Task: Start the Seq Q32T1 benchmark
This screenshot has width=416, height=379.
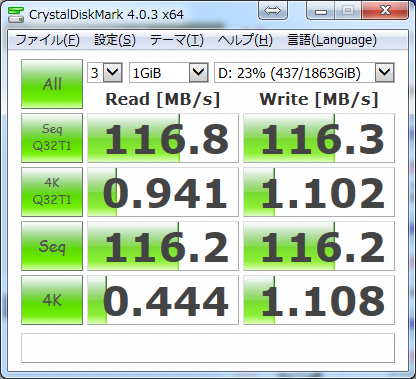Action: 52,138
